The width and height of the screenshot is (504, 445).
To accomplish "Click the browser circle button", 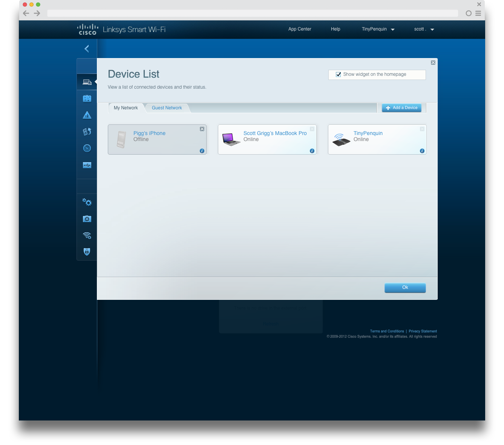I will (469, 13).
